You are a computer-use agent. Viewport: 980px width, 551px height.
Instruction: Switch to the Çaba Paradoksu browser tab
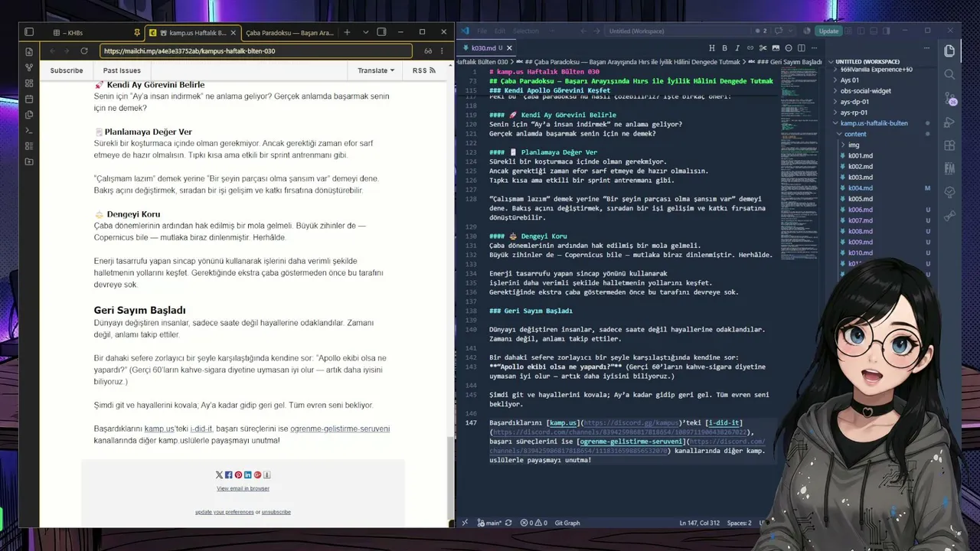[289, 32]
